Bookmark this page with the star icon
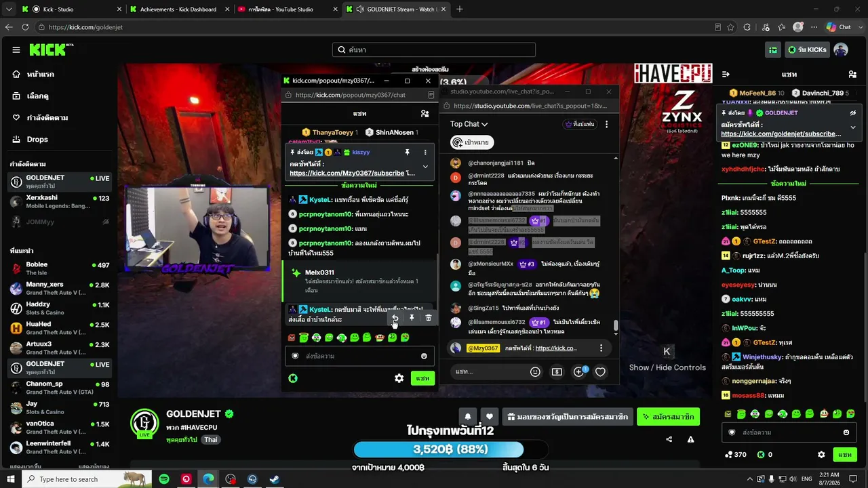This screenshot has width=868, height=488. click(x=730, y=27)
